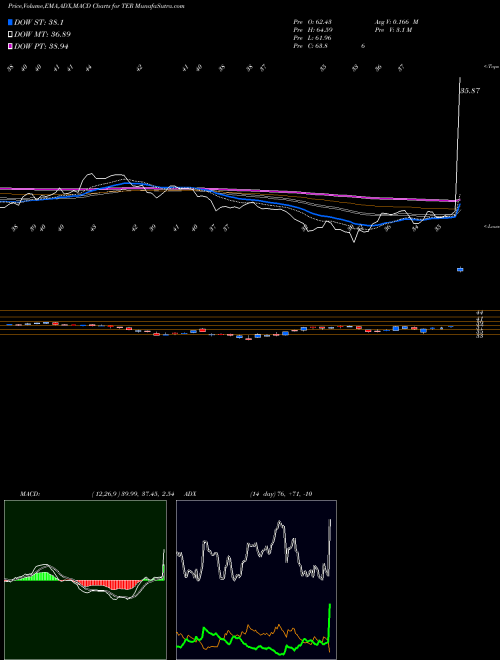Click the chart title header text
This screenshot has width=500, height=660.
click(96, 6)
